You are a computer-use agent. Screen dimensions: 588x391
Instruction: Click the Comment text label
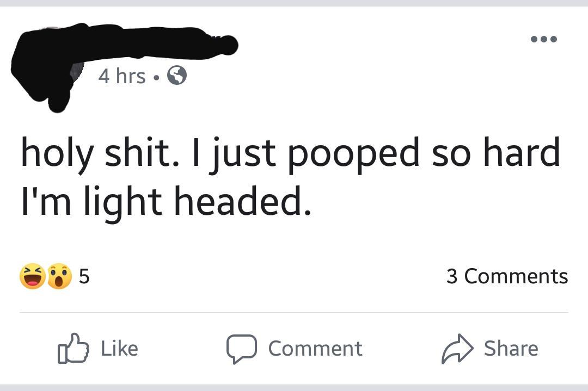pos(315,349)
